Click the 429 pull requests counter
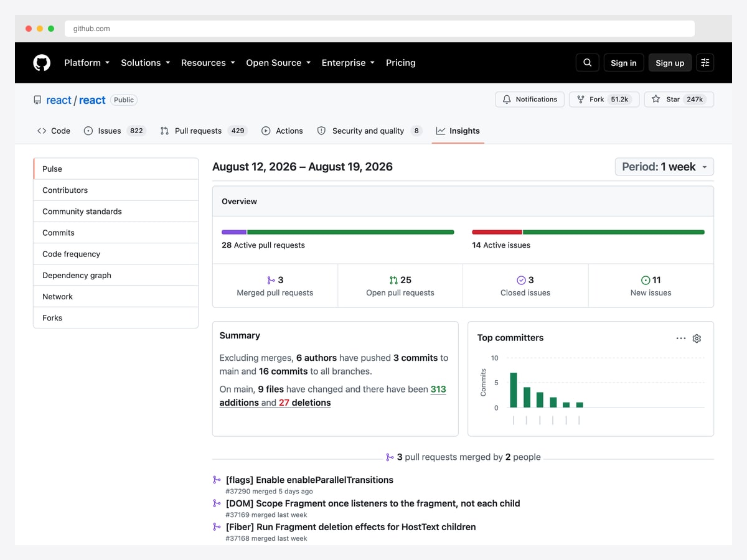 pos(237,131)
